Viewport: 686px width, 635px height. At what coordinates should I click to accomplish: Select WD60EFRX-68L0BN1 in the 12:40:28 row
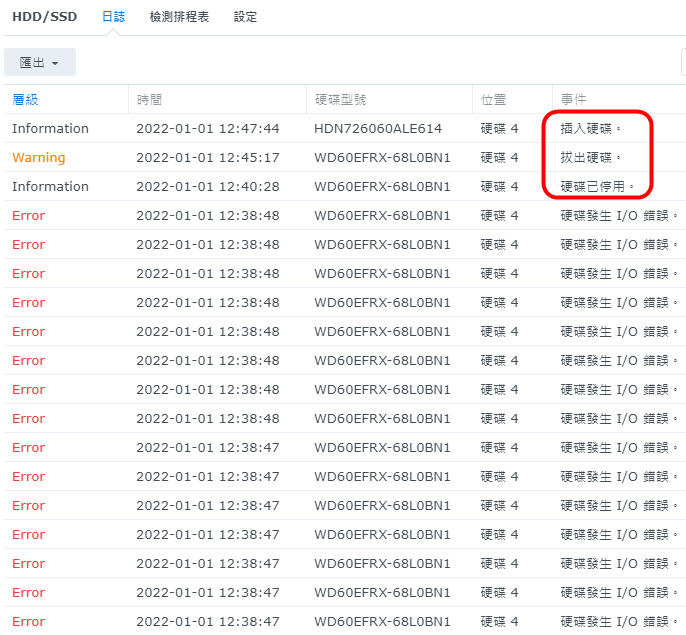pyautogui.click(x=382, y=186)
